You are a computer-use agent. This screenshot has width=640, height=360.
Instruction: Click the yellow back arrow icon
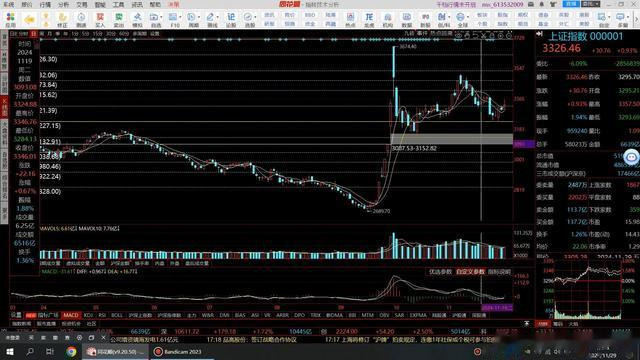(x=29, y=19)
